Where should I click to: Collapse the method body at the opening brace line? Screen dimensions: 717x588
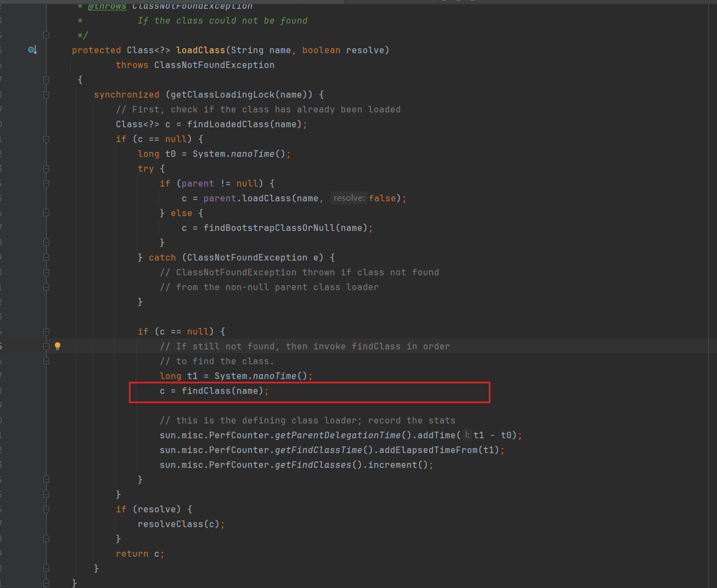(x=46, y=80)
